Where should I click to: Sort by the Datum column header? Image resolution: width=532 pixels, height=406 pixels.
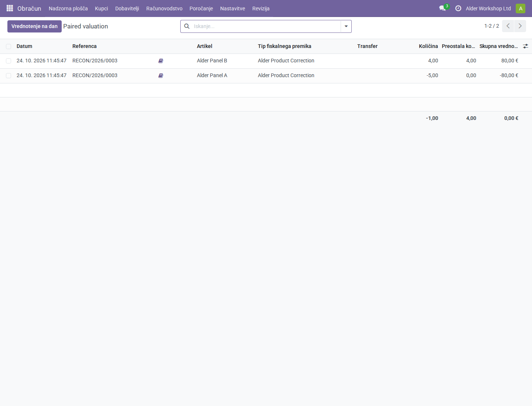[x=24, y=46]
